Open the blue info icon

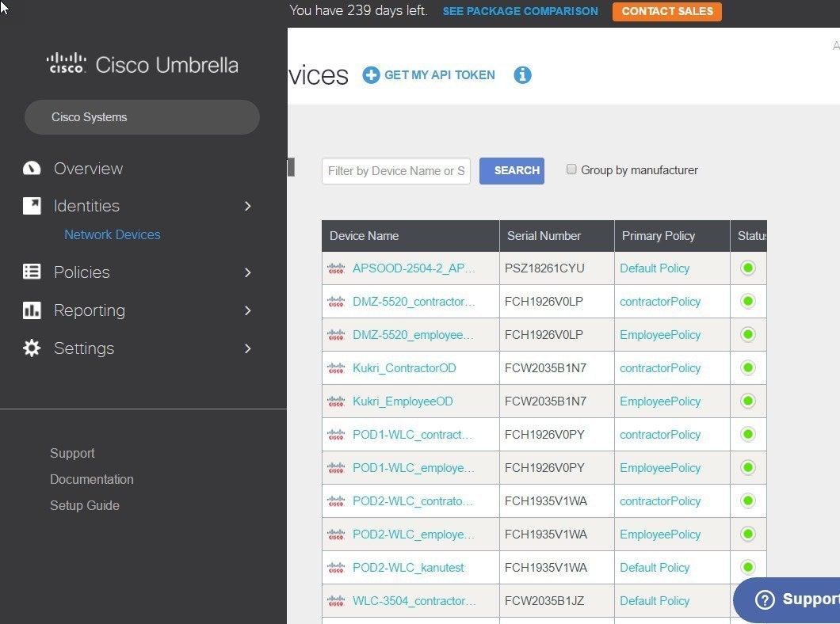(x=522, y=75)
